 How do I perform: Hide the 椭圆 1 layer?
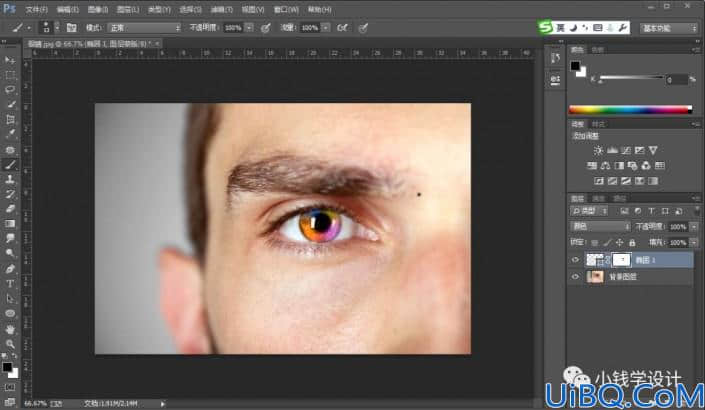tap(575, 260)
